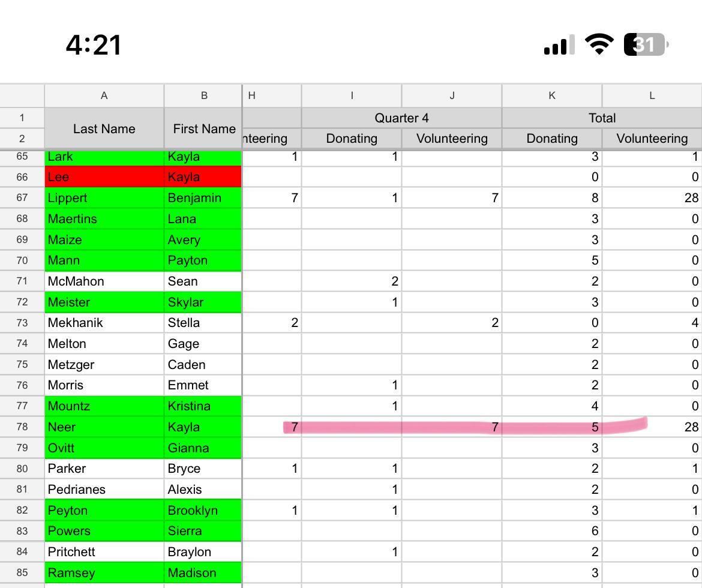The image size is (702, 588).
Task: Select the Brooklyn first name cell
Action: tap(203, 510)
